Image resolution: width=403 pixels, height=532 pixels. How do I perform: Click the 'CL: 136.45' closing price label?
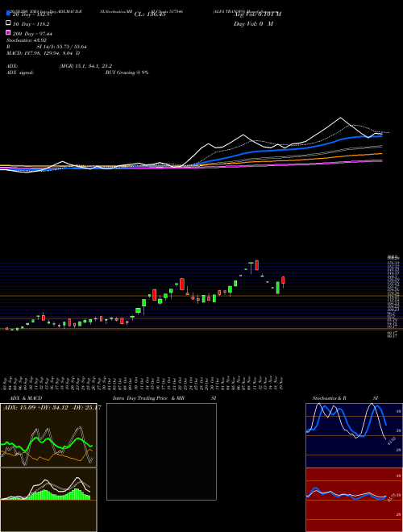pos(150,14)
